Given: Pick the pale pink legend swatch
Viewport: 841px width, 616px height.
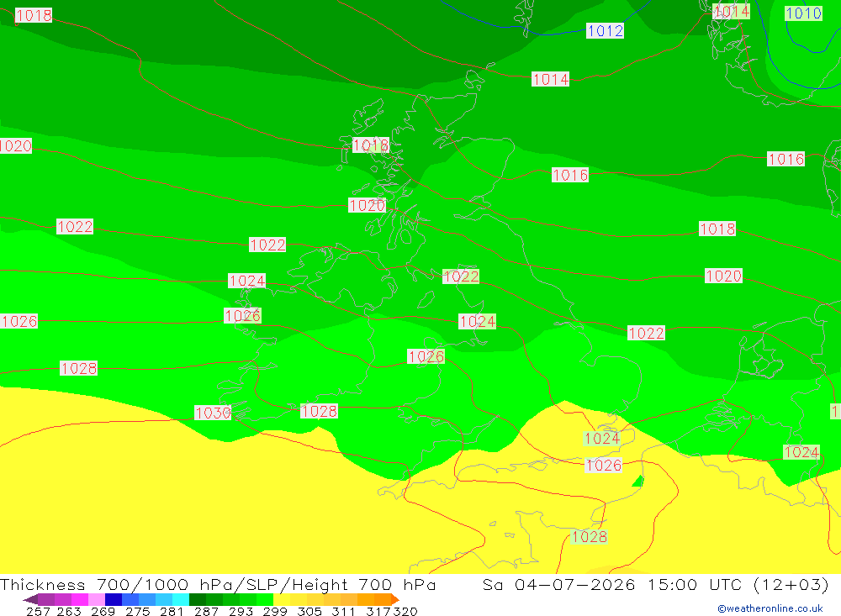Looking at the screenshot, I should pyautogui.click(x=97, y=599).
